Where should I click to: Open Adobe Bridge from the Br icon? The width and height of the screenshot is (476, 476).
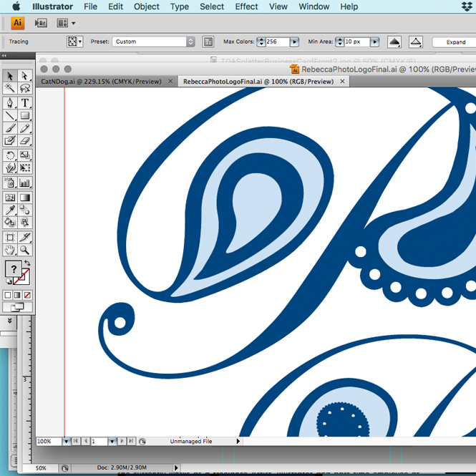click(x=41, y=23)
